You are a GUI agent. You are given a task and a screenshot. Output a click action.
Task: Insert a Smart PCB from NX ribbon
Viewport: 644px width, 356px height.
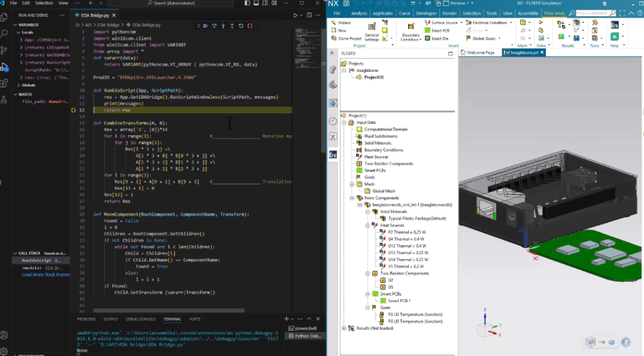tap(436, 30)
